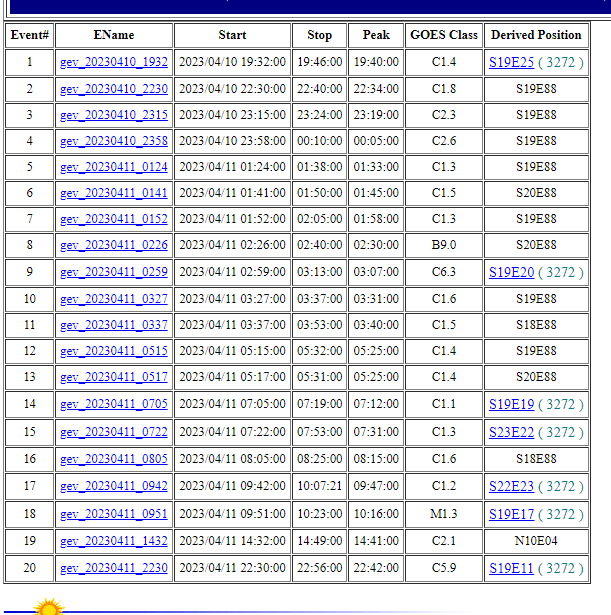Open event link gev_20230411_1432
The height and width of the screenshot is (615, 611).
(x=114, y=541)
